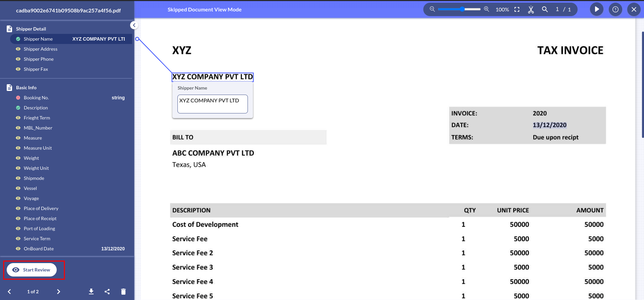Click the zoom in magnifier icon

(x=486, y=9)
